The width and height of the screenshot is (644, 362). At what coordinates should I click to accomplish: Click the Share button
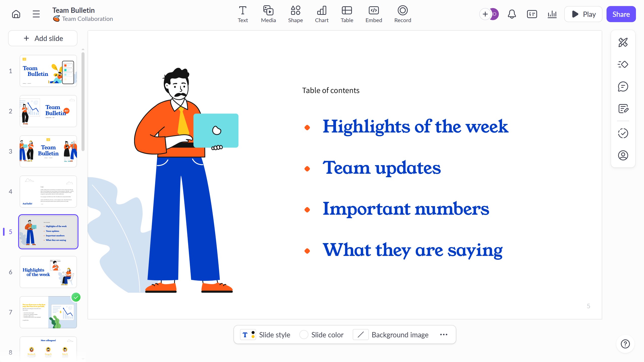click(621, 14)
